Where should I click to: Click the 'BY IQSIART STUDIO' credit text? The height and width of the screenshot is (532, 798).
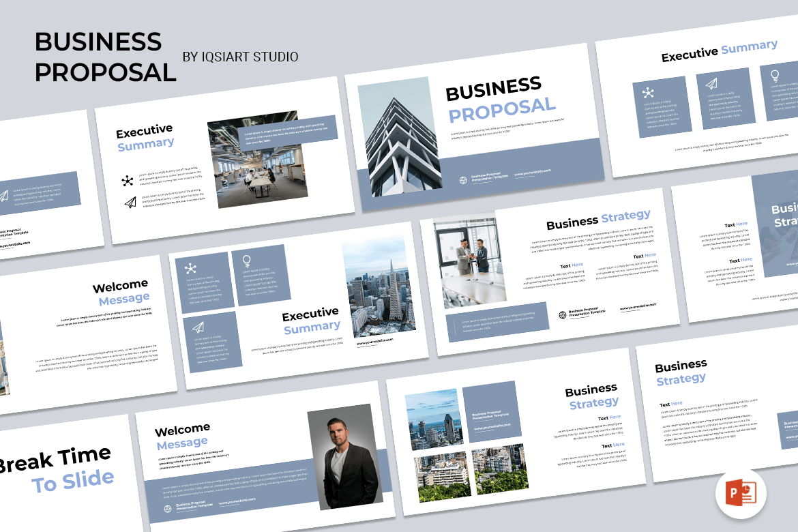[x=240, y=57]
